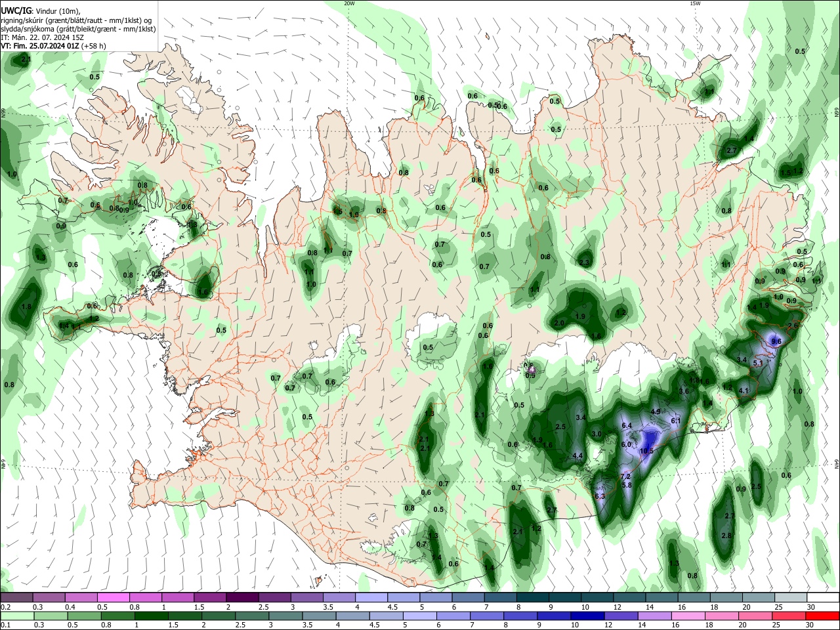Click the 6.1 precipitation value on the map
This screenshot has width=840, height=630.
click(677, 421)
